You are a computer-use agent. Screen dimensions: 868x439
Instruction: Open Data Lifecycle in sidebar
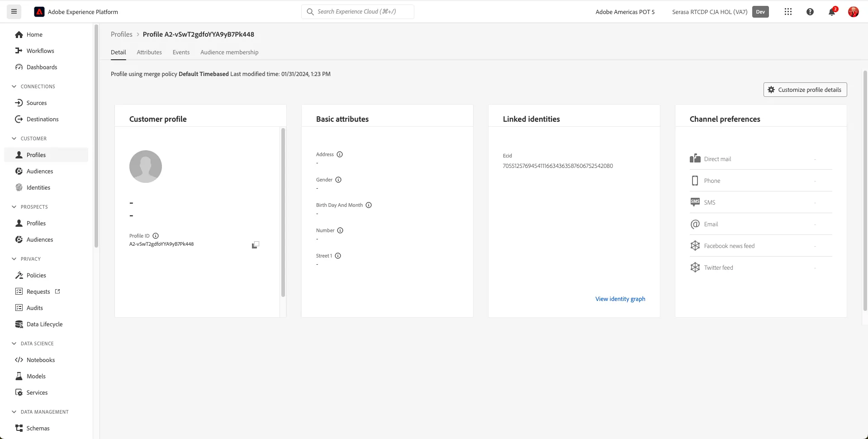(46, 324)
